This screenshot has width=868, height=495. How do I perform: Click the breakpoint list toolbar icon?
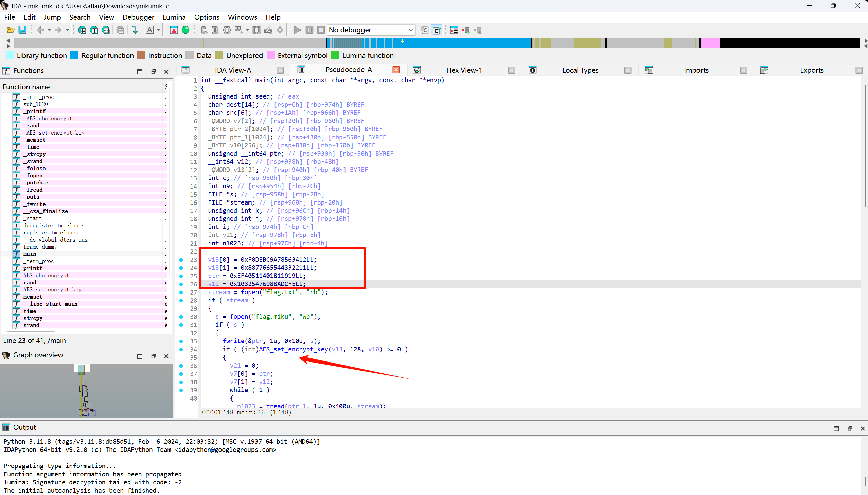click(x=454, y=30)
